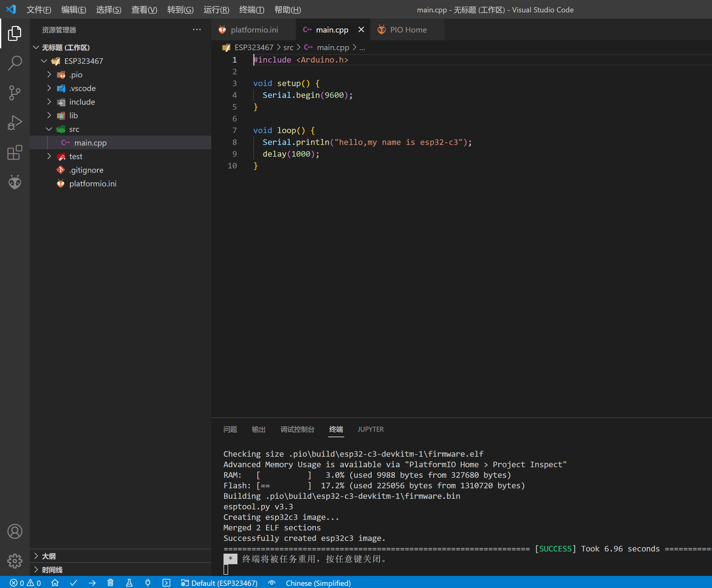Click PlatformIO Home icon in status bar

55,583
